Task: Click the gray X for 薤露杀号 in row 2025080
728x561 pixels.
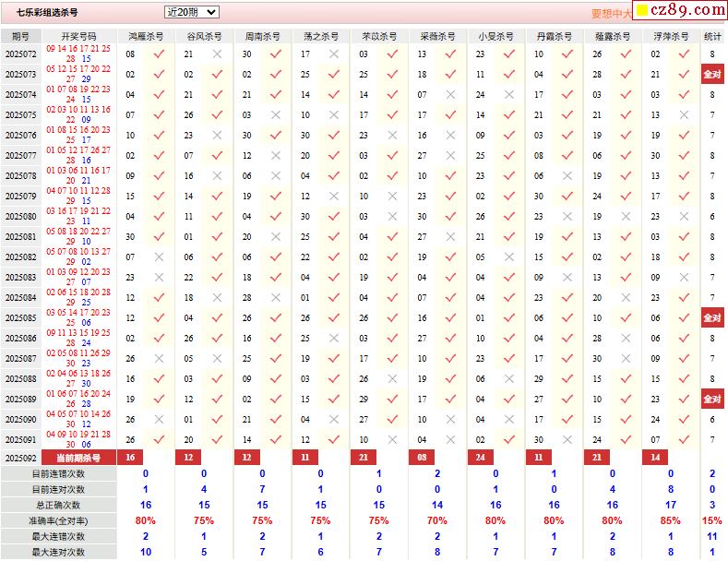Action: [626, 217]
